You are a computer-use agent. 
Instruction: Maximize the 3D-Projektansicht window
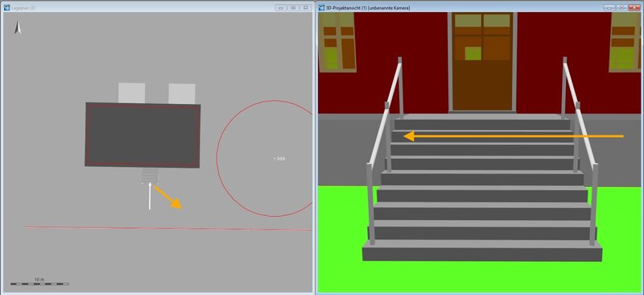pyautogui.click(x=621, y=7)
